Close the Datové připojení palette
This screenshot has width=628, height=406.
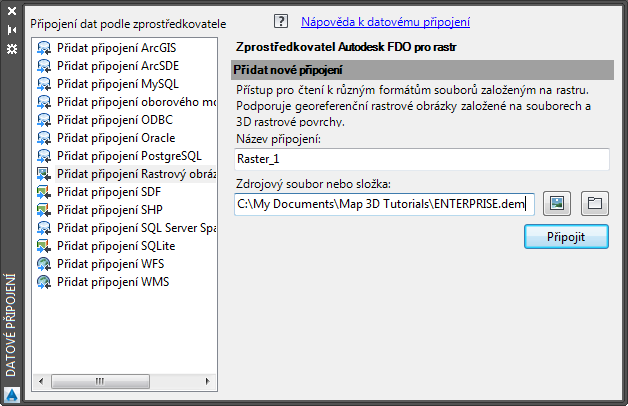12,11
